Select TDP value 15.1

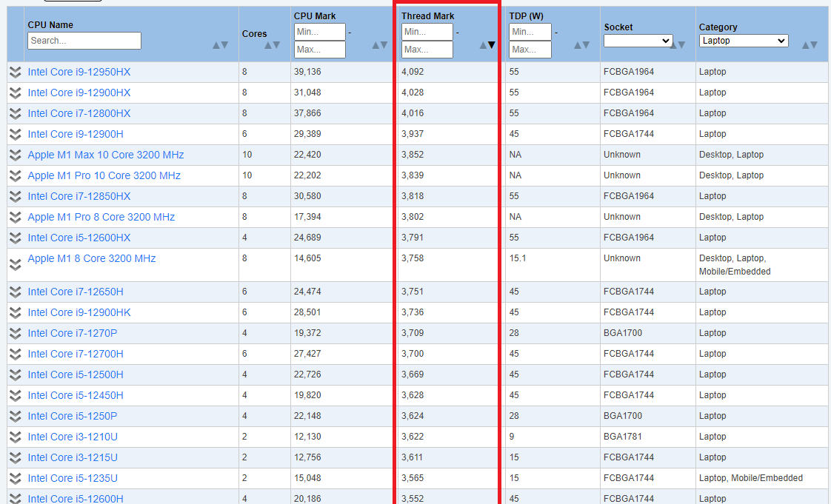tap(517, 258)
